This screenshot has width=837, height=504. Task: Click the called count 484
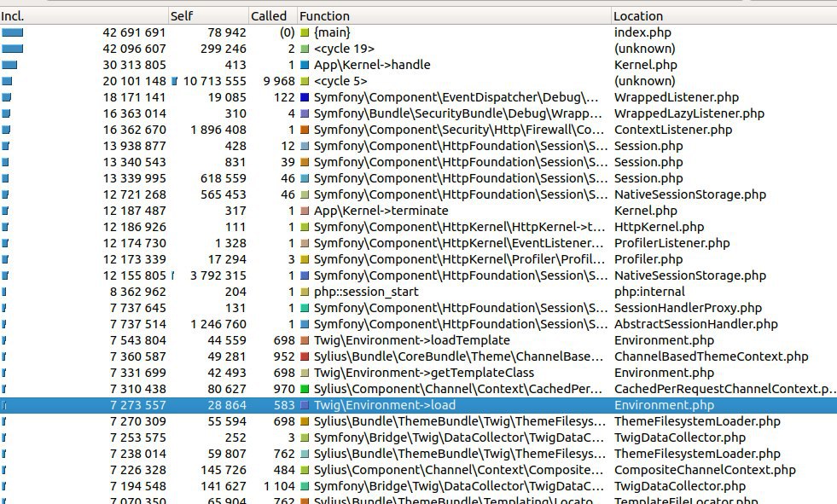pos(284,470)
